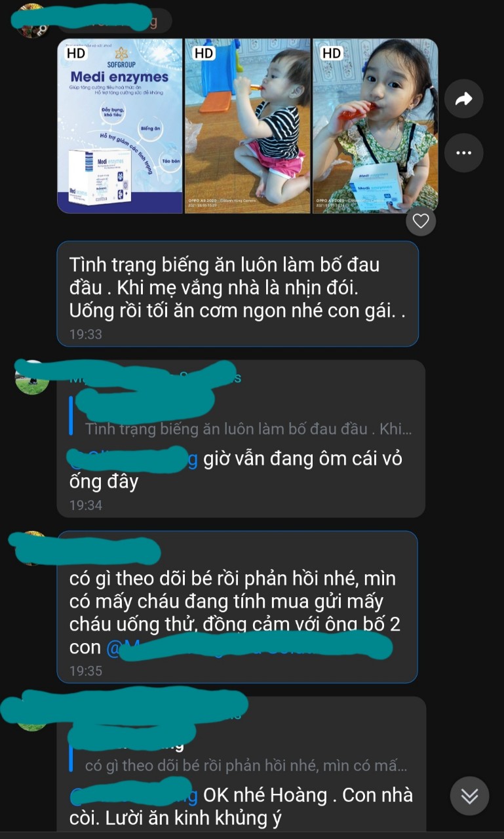Tap the forward arrow icon beside the photos
The height and width of the screenshot is (839, 504).
coord(463,99)
